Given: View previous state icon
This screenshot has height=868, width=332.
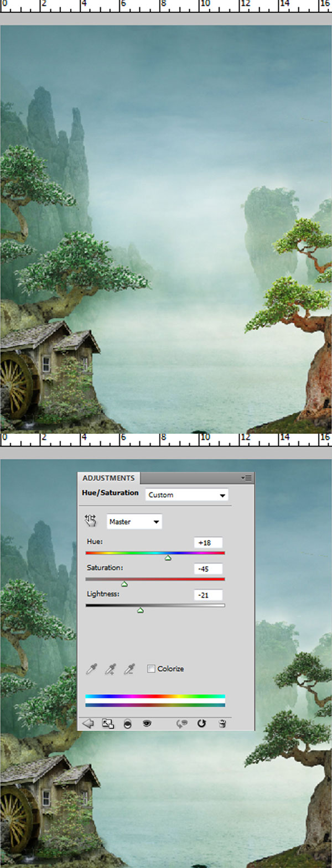Looking at the screenshot, I should (182, 723).
